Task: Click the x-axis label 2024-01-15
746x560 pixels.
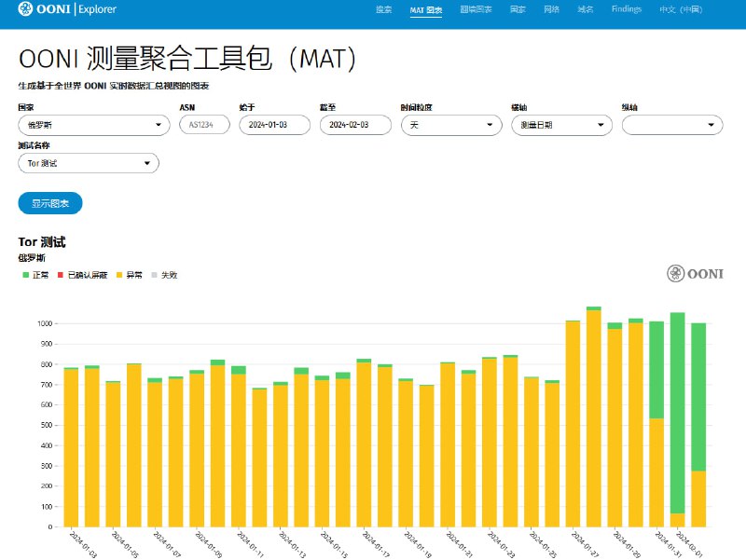Action: (x=334, y=545)
